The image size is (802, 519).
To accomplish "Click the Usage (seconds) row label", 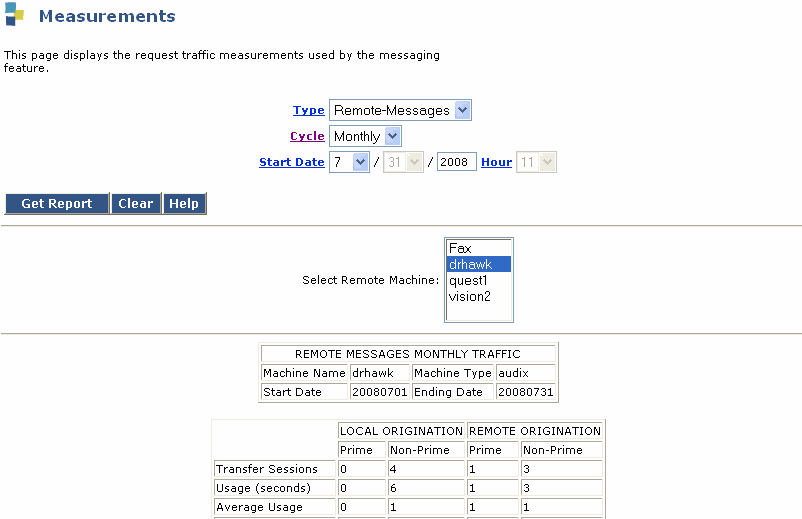I will tap(275, 488).
